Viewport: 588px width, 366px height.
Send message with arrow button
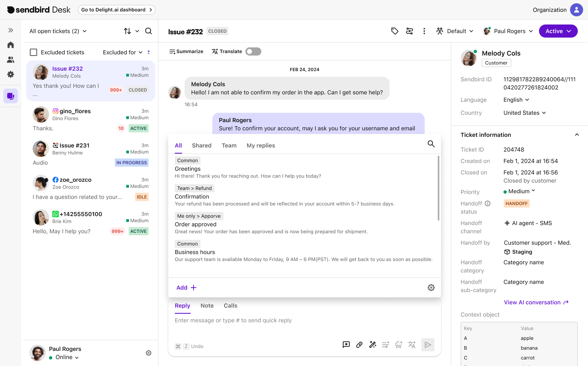(428, 345)
